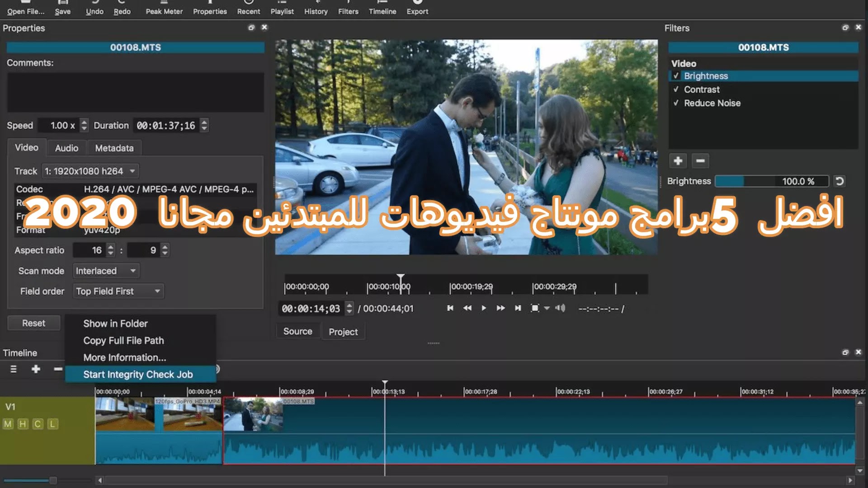The image size is (868, 488).
Task: Add a filter with the plus button
Action: (678, 161)
